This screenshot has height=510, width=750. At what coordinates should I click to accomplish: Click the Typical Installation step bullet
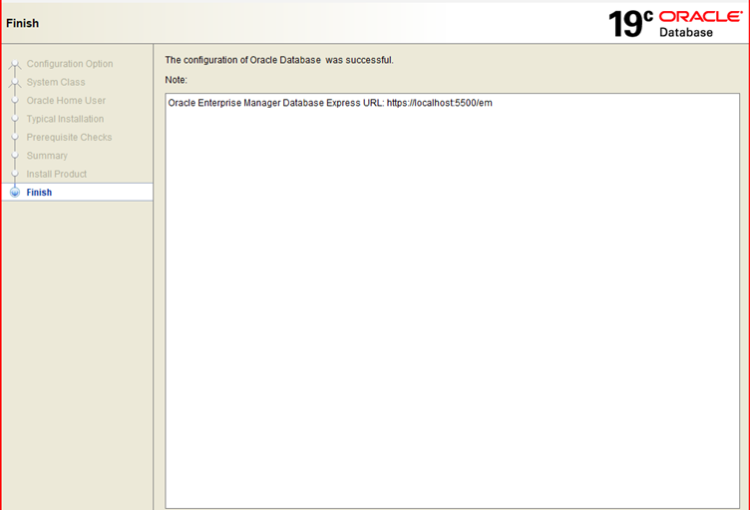click(14, 119)
